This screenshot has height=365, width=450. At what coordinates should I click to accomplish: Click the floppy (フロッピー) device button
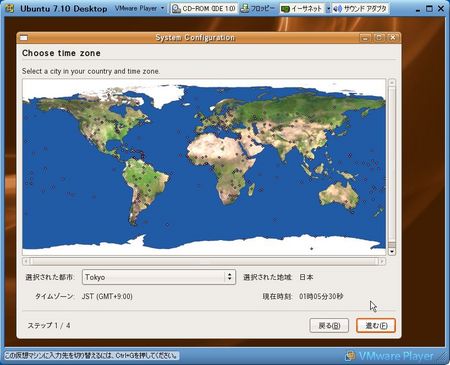tap(258, 8)
